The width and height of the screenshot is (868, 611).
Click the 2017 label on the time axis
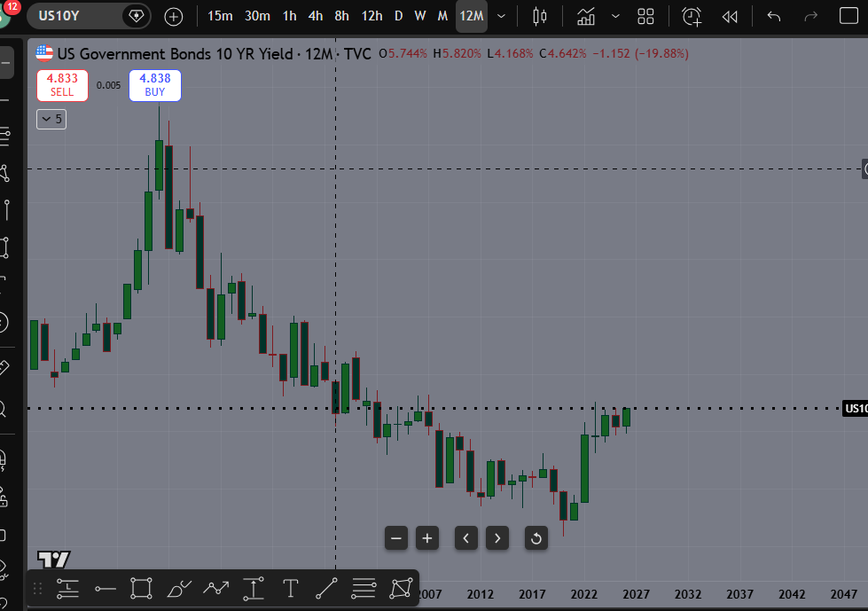point(532,594)
